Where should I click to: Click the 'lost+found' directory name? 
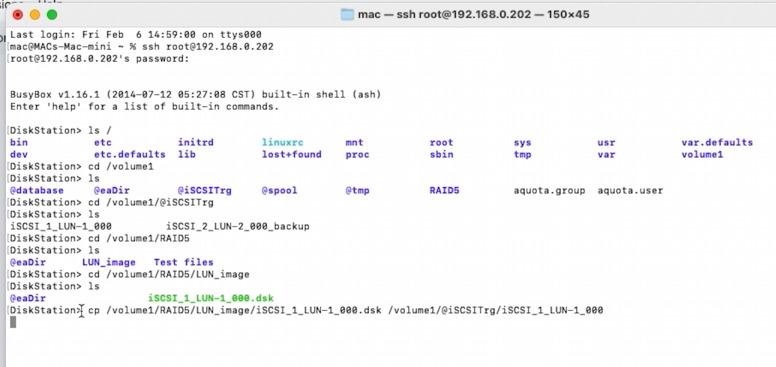[291, 154]
